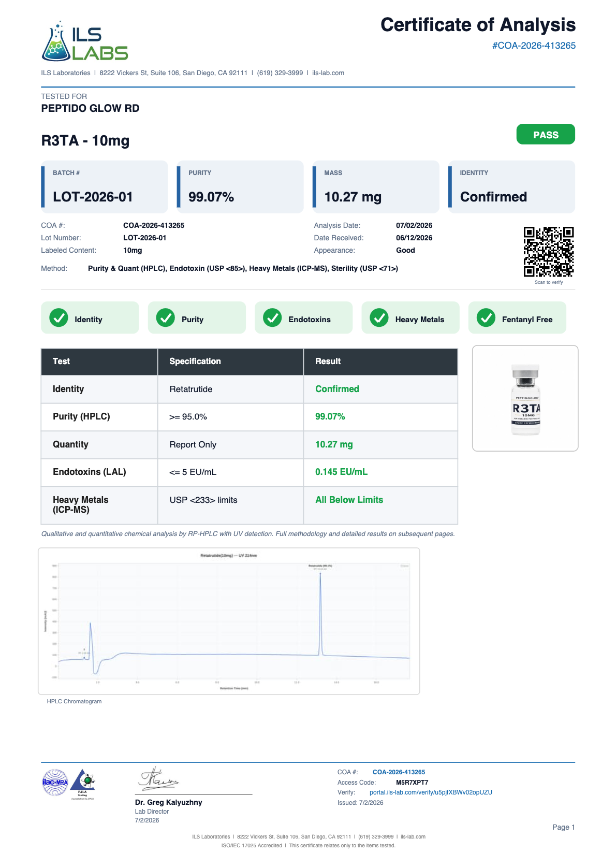Click the 'Issued: 7/2/2026' footer text
Viewport: 616px width, 853px height.
360,803
